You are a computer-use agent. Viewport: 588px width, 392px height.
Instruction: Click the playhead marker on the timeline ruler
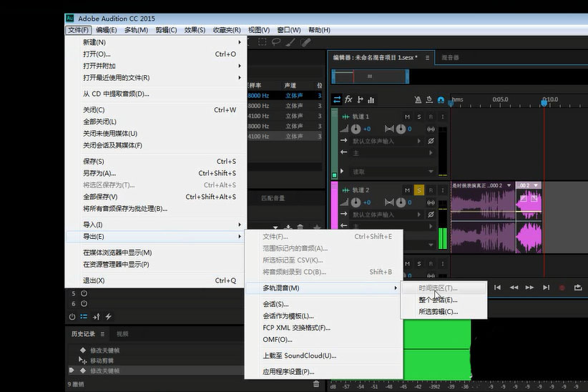[544, 102]
